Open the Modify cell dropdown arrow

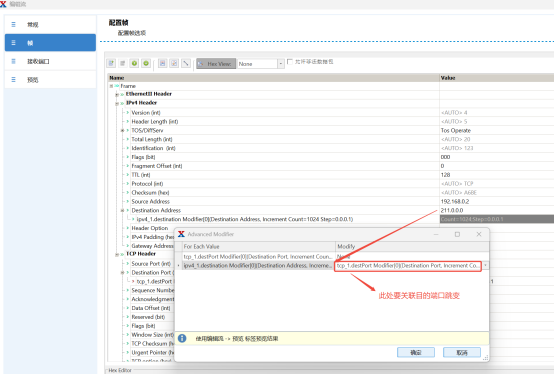point(485,265)
